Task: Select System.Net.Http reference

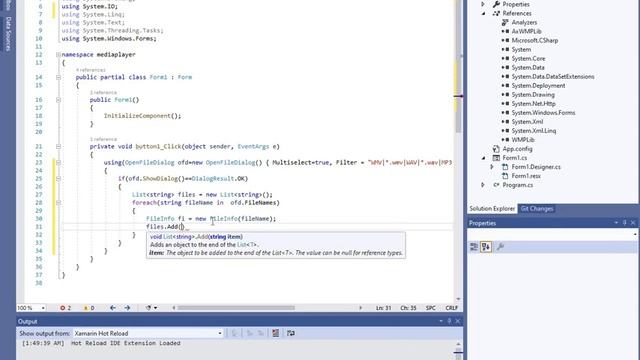Action: (533, 104)
